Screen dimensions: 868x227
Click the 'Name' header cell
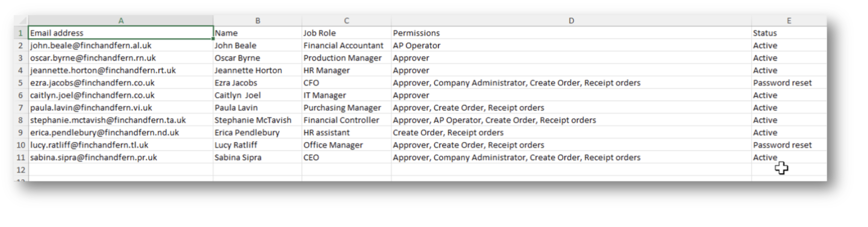(257, 33)
